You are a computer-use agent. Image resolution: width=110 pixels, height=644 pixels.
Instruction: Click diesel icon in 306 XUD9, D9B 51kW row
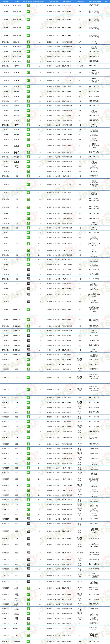(28, 531)
